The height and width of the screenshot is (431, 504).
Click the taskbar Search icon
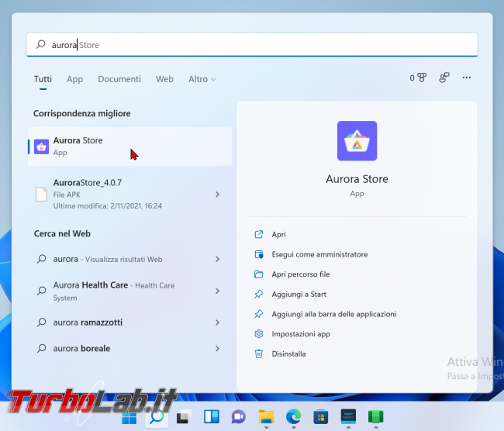pyautogui.click(x=157, y=418)
